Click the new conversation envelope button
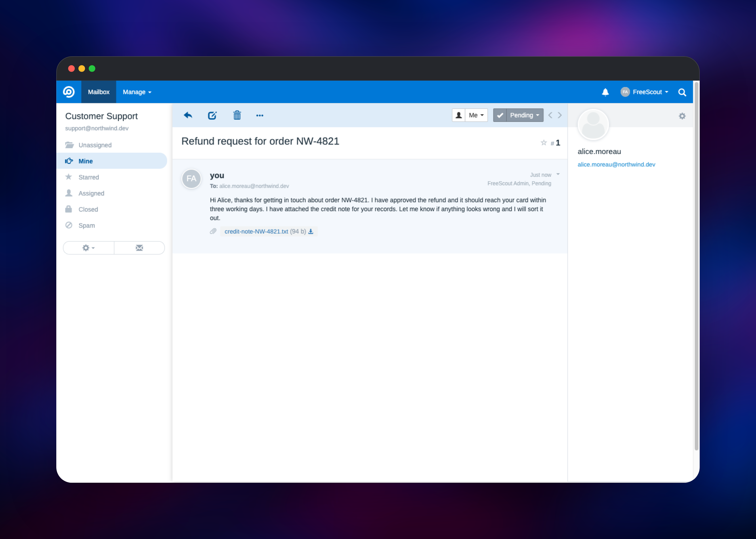Image resolution: width=756 pixels, height=539 pixels. click(x=139, y=248)
